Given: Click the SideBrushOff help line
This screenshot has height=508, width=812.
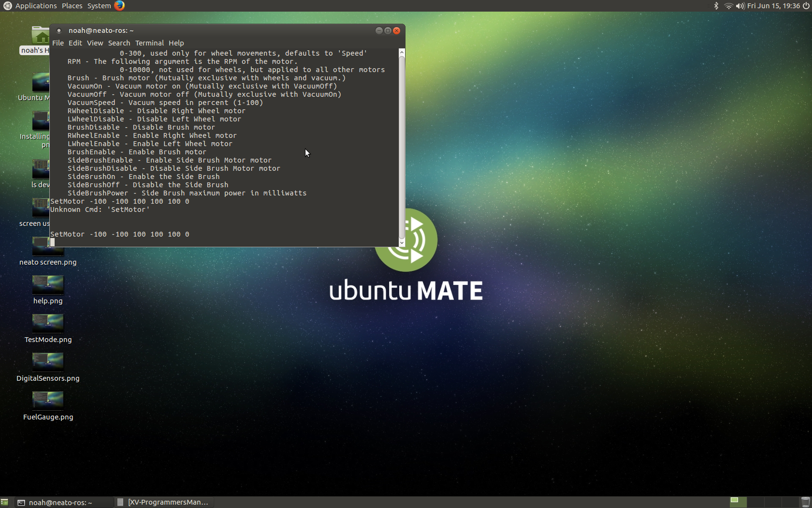Looking at the screenshot, I should 148,185.
